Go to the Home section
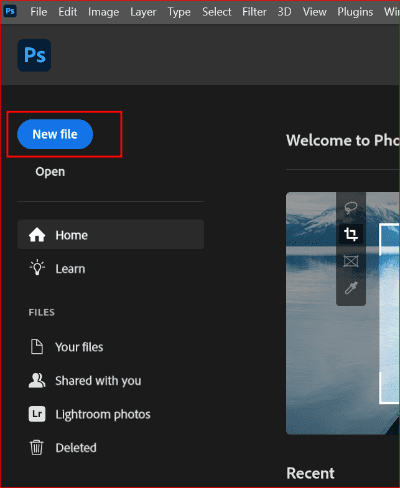This screenshot has height=488, width=400. (x=111, y=234)
